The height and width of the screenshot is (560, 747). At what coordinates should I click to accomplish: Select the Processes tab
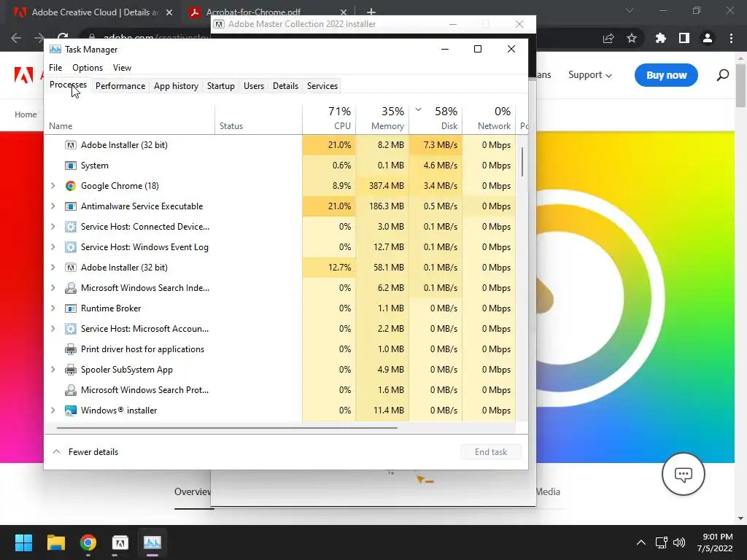pyautogui.click(x=68, y=85)
